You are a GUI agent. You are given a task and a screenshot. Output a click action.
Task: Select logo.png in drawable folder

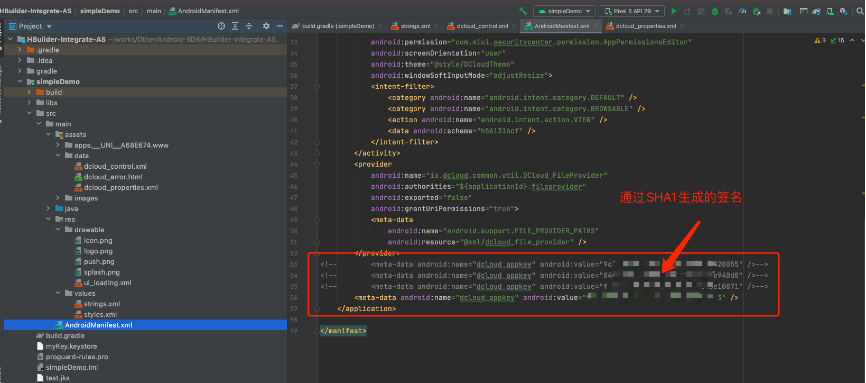coord(94,251)
